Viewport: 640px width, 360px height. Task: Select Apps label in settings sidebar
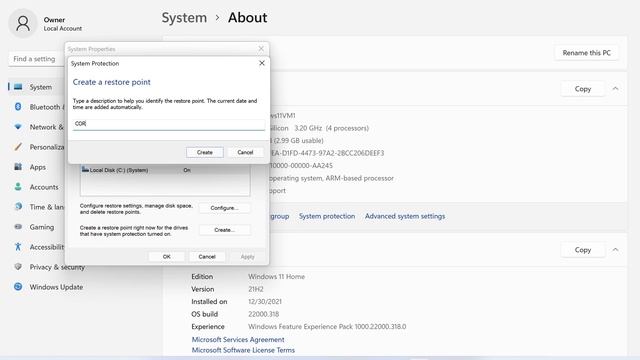pyautogui.click(x=38, y=167)
